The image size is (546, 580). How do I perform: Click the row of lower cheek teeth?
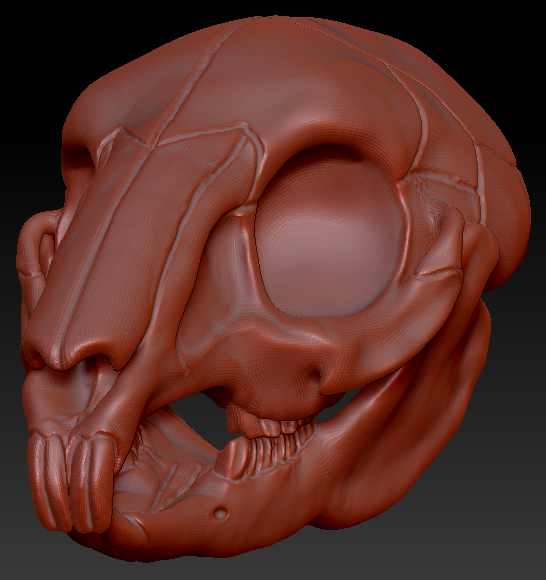point(274,442)
